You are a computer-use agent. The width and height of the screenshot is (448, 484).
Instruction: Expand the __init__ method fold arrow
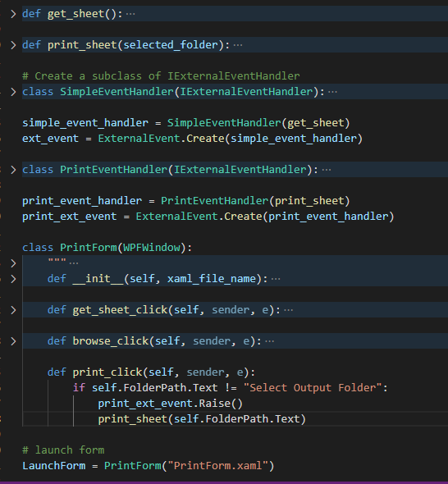point(13,279)
